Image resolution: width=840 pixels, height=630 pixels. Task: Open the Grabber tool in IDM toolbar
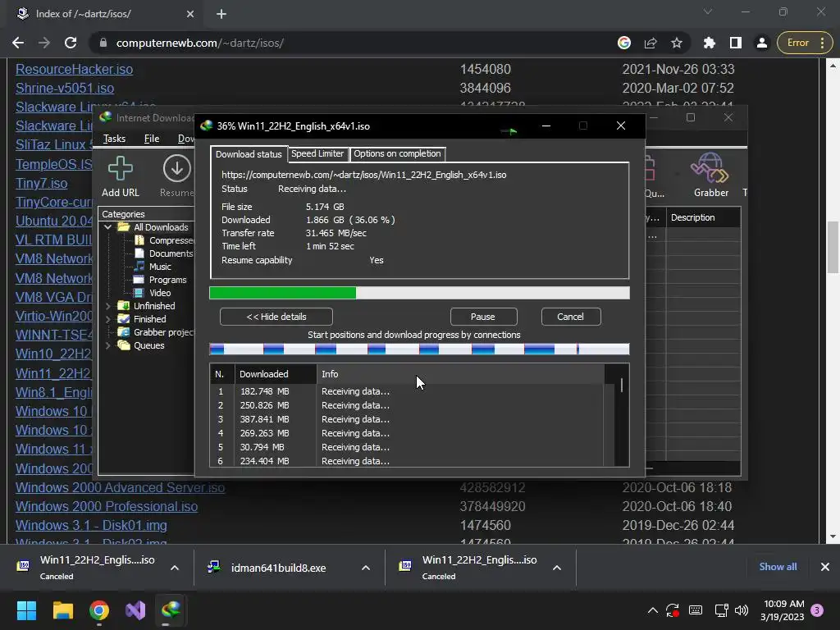(x=710, y=168)
